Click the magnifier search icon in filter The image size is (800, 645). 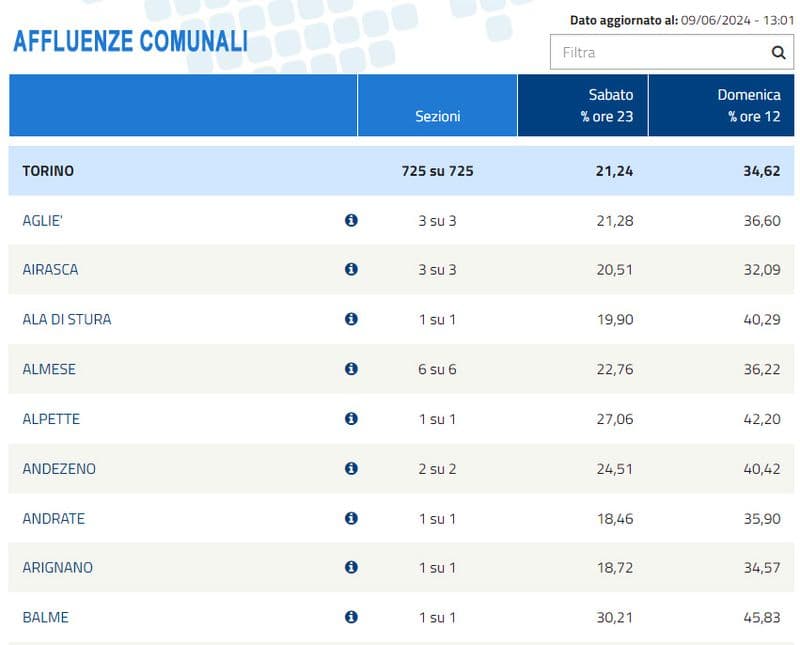click(x=778, y=53)
